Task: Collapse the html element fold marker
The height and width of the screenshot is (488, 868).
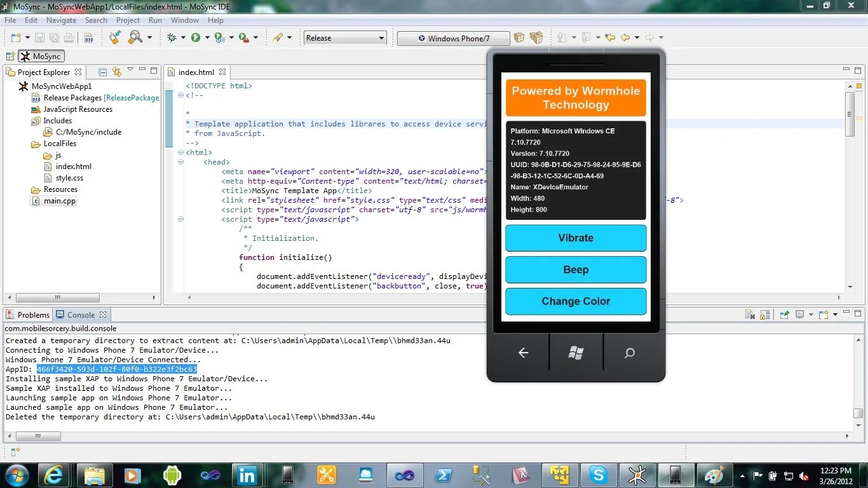Action: click(x=181, y=152)
